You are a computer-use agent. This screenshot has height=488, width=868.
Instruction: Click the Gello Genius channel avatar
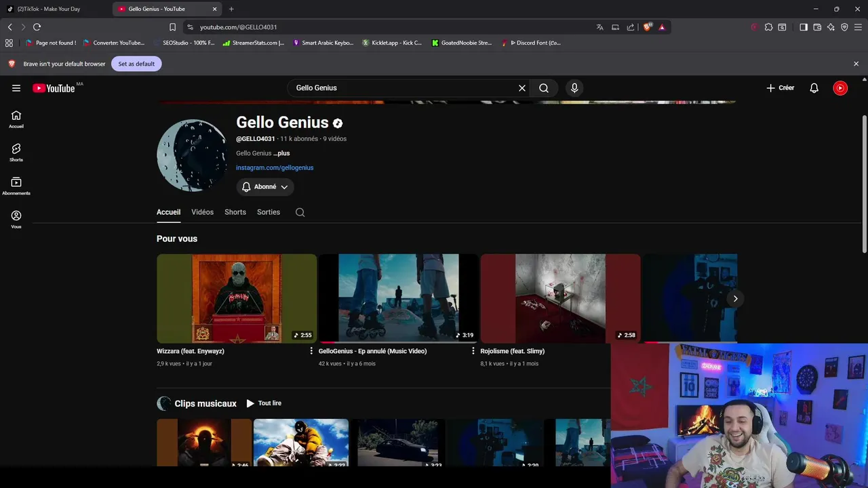point(192,155)
